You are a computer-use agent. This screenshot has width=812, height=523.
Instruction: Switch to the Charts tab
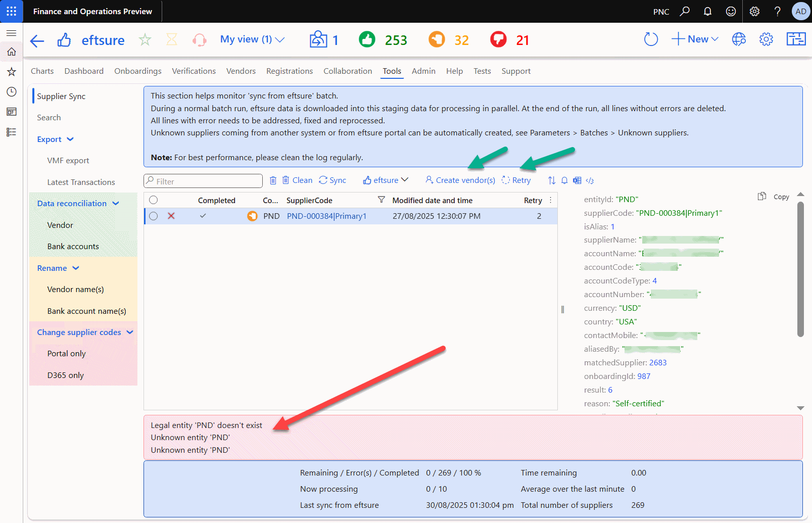[42, 71]
